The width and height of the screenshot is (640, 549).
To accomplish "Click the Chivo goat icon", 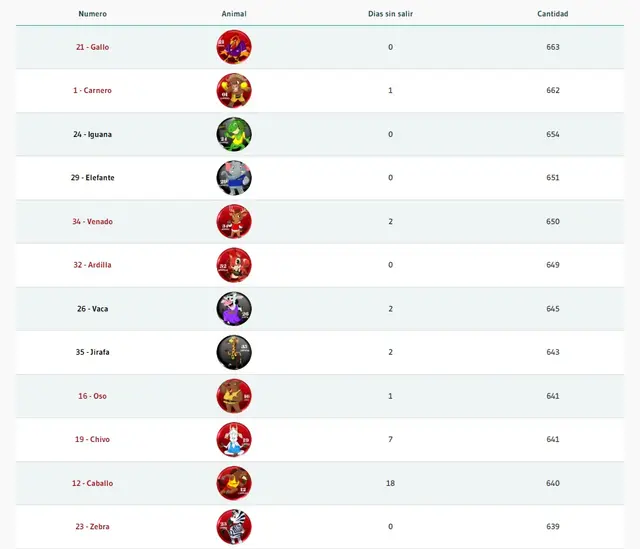I will click(234, 439).
